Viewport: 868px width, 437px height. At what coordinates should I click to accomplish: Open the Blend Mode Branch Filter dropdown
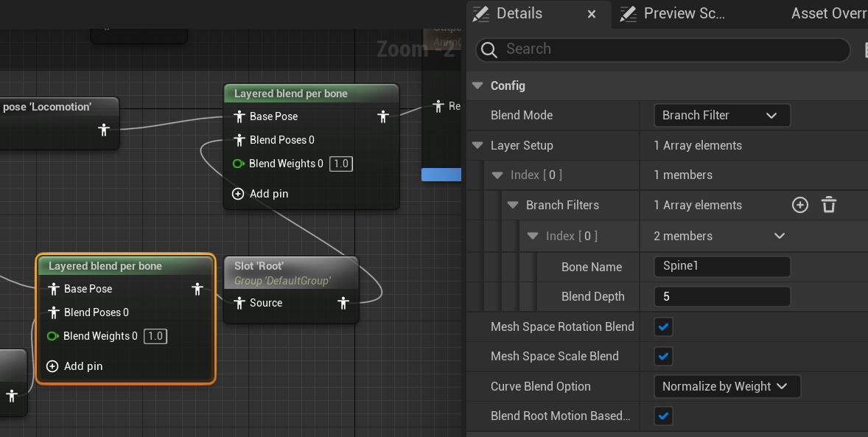point(721,116)
